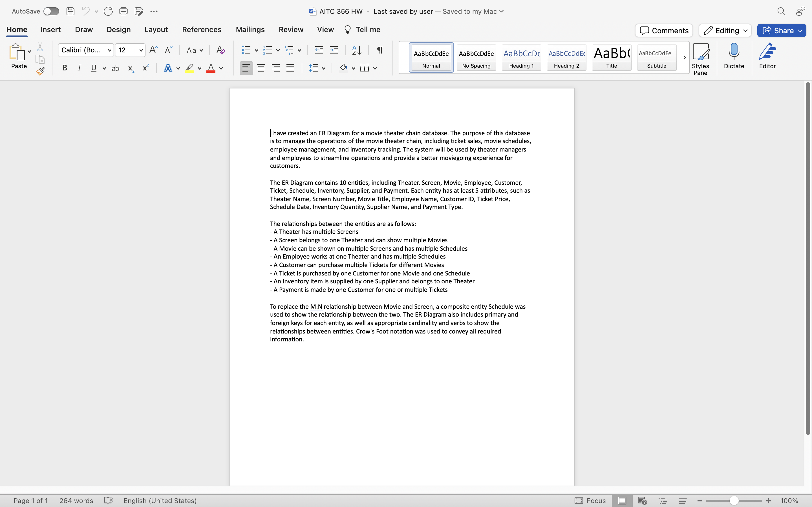Open the font size dropdown
This screenshot has height=507, width=812.
pos(141,50)
